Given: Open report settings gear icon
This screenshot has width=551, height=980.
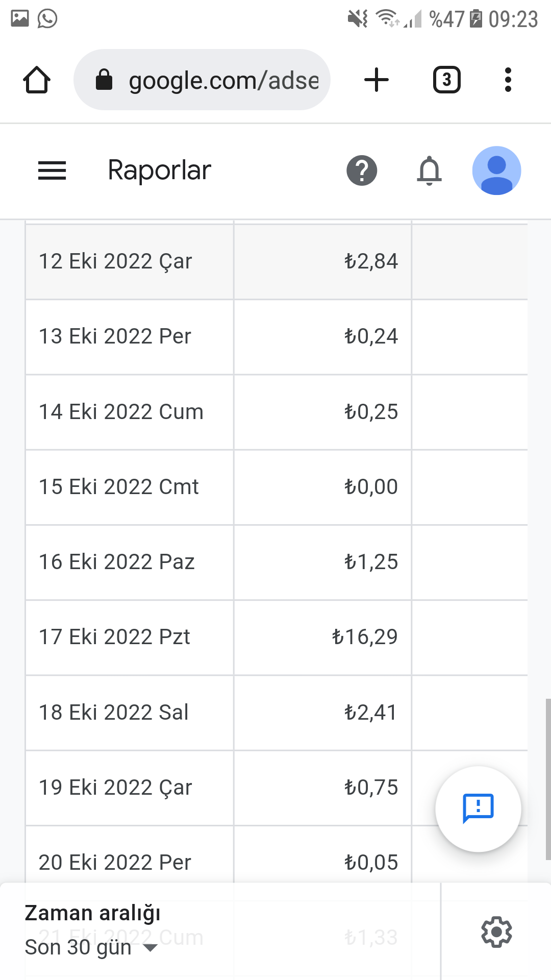Looking at the screenshot, I should point(496,932).
